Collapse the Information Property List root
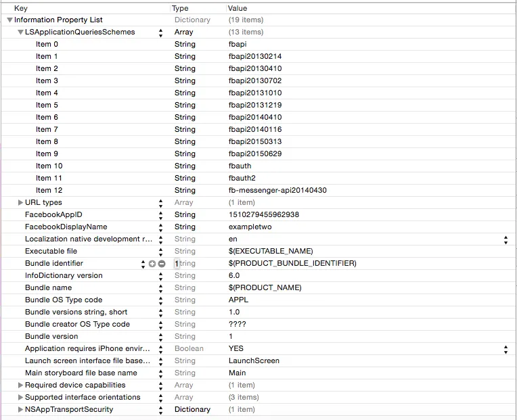 point(10,20)
